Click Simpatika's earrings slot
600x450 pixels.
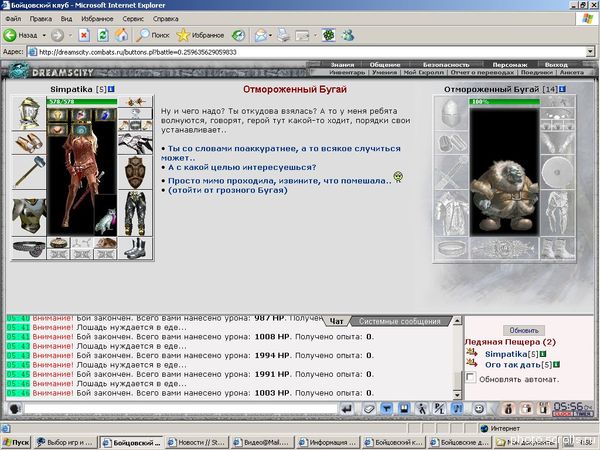(x=135, y=102)
